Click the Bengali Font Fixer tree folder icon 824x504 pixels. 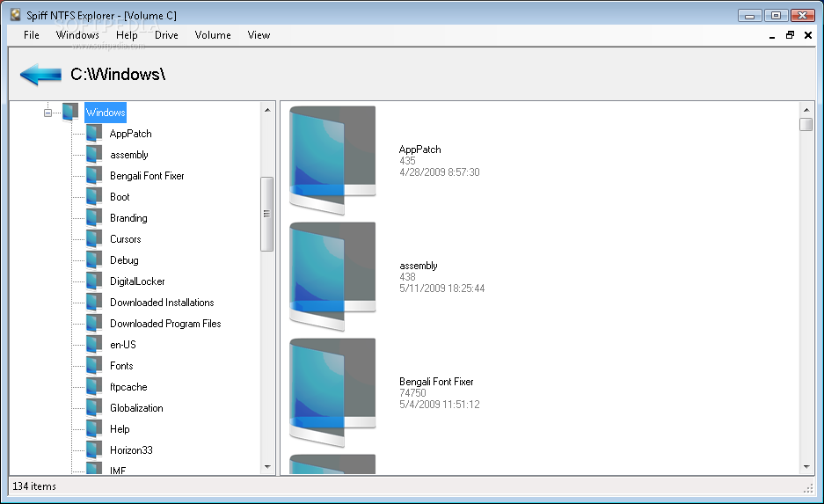coord(94,176)
